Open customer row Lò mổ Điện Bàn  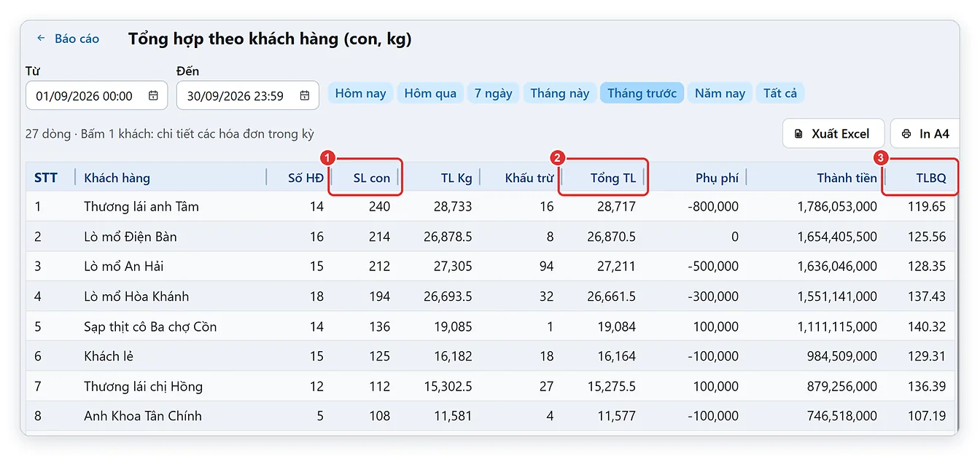point(490,237)
